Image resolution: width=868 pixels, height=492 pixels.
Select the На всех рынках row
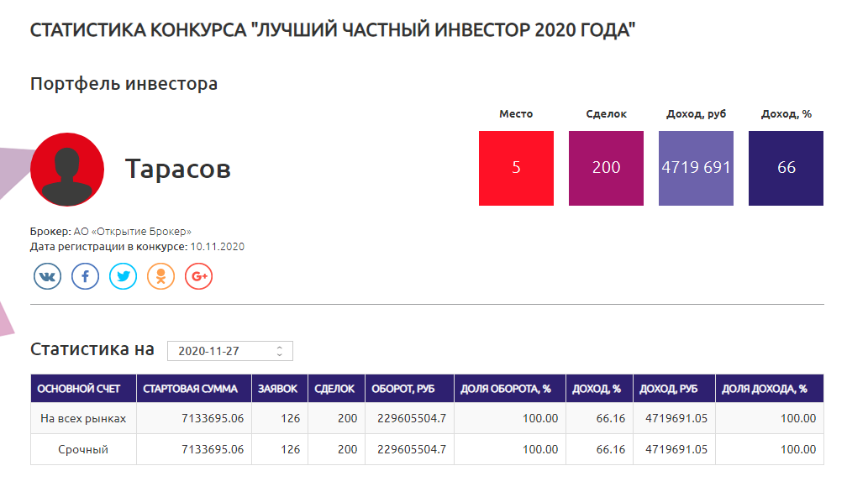[427, 418]
